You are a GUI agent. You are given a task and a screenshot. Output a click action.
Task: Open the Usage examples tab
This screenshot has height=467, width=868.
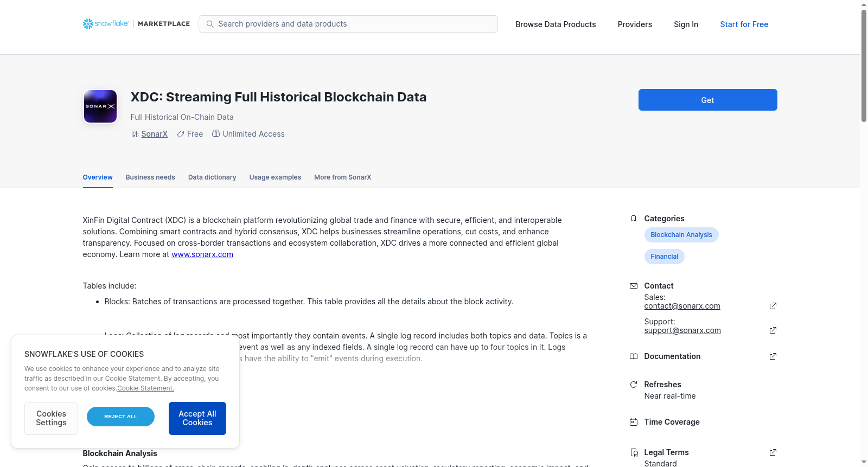(275, 177)
